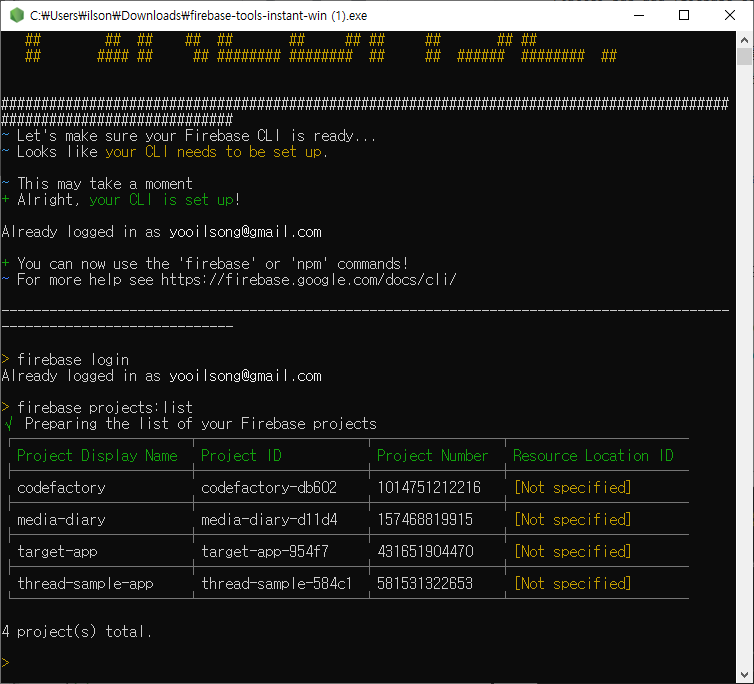The height and width of the screenshot is (684, 754).
Task: Click the 'Project Number' column header
Action: 432,455
